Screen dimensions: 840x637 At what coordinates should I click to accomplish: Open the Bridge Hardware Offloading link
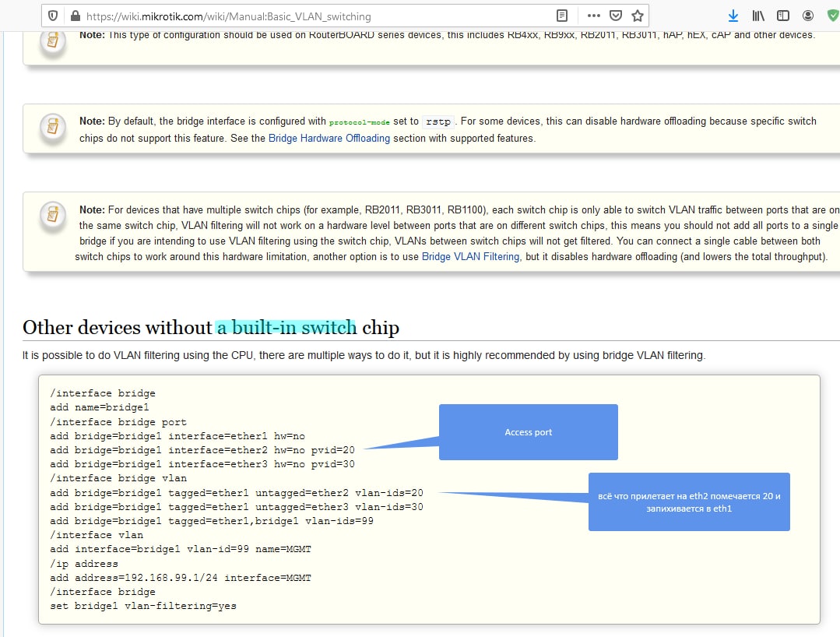point(329,138)
